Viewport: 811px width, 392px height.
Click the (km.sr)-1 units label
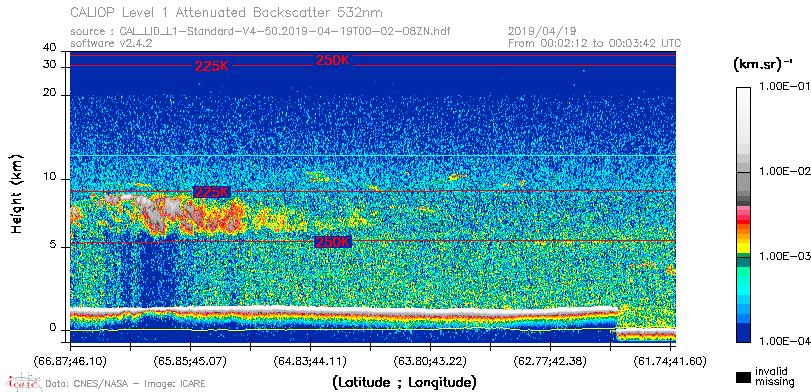(763, 64)
